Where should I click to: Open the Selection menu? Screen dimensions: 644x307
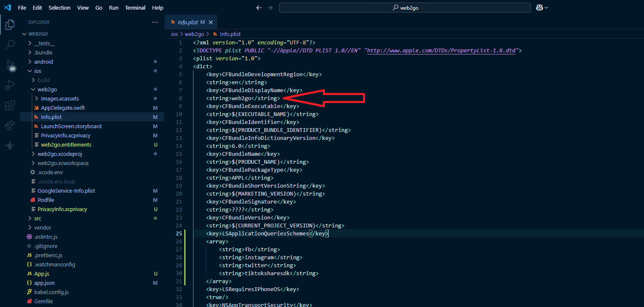59,8
